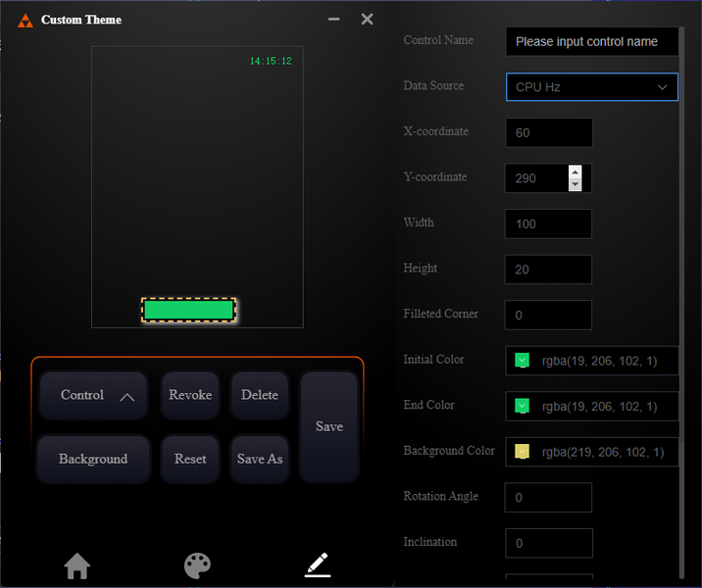702x588 pixels.
Task: Click the Control Name label
Action: 438,40
